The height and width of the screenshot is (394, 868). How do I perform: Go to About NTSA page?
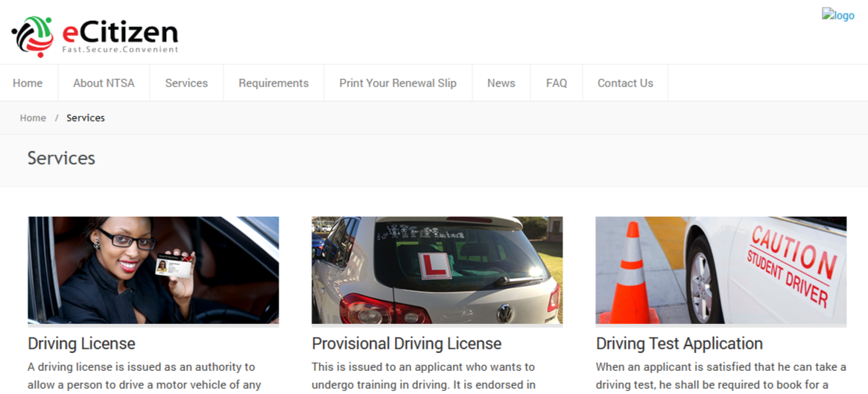coord(104,83)
